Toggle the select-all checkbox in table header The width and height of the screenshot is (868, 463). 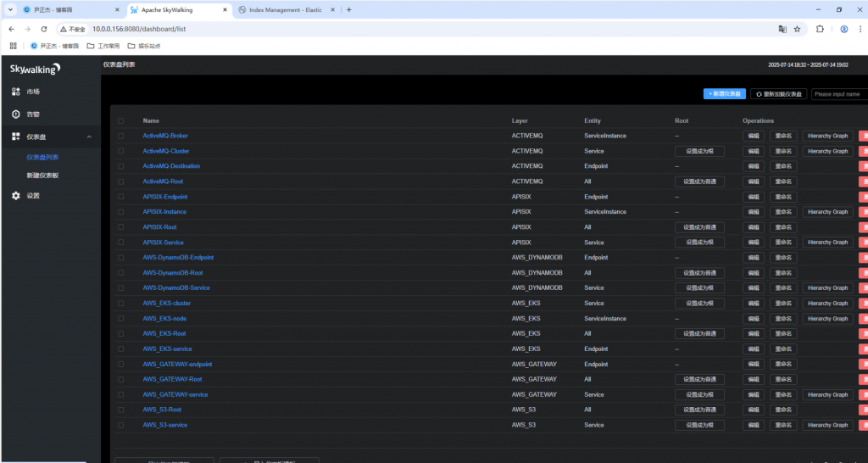(x=120, y=120)
